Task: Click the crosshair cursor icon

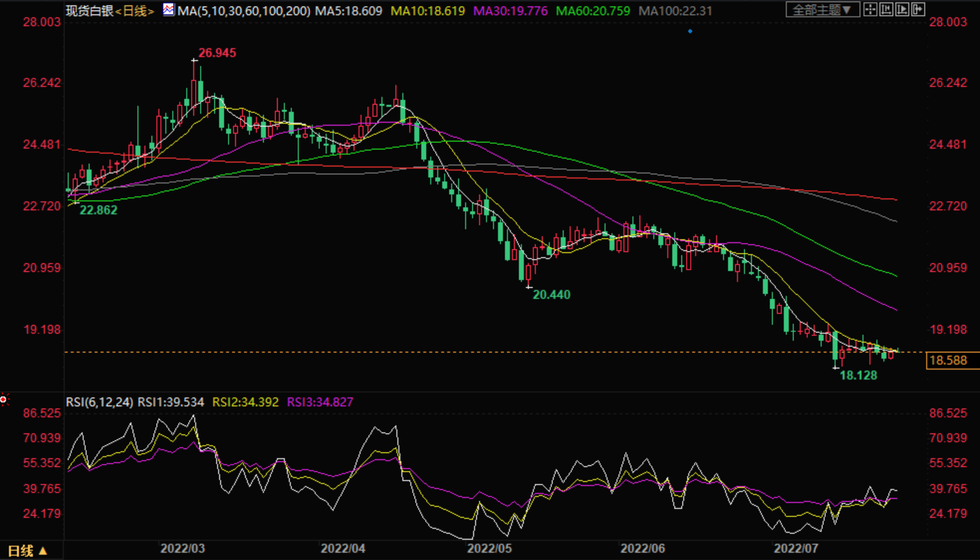Action: point(870,9)
